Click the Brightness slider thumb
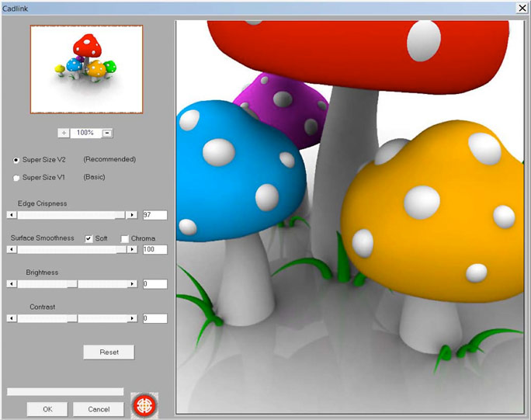This screenshot has width=531, height=420. (x=72, y=284)
